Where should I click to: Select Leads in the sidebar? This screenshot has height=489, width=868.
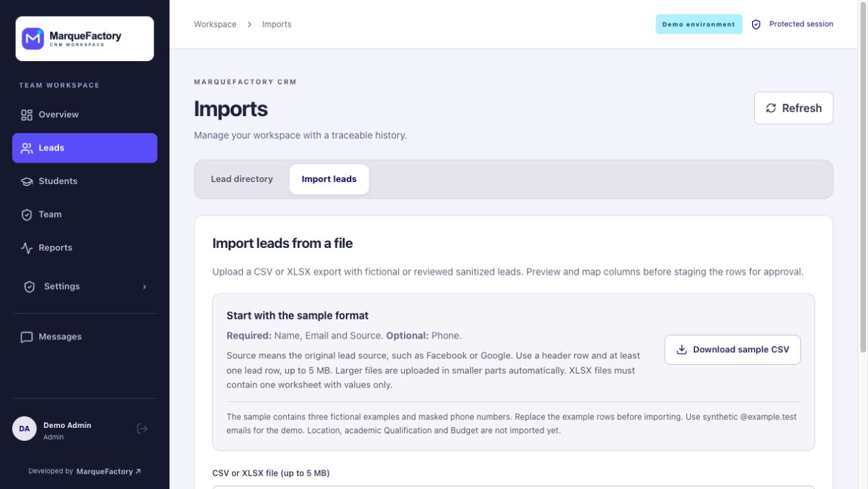coord(84,148)
